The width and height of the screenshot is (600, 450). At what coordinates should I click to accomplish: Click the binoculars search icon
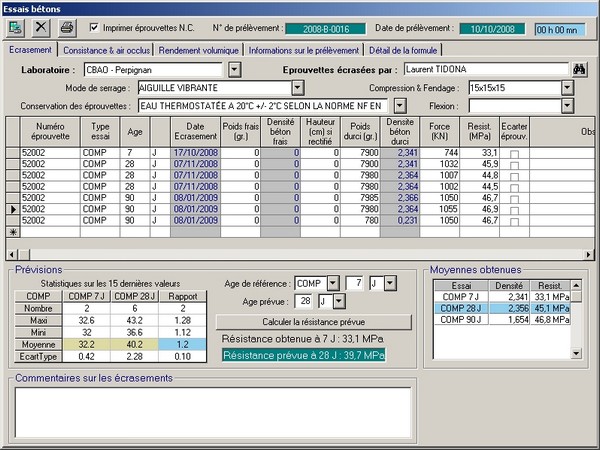tap(579, 70)
